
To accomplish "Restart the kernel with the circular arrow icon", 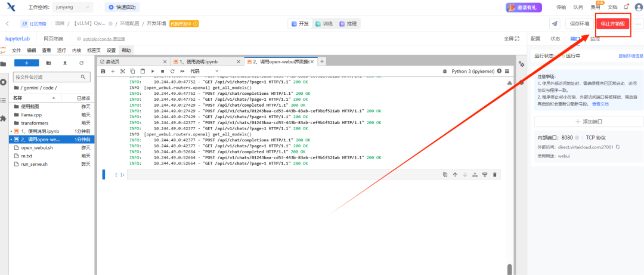I will pos(172,71).
